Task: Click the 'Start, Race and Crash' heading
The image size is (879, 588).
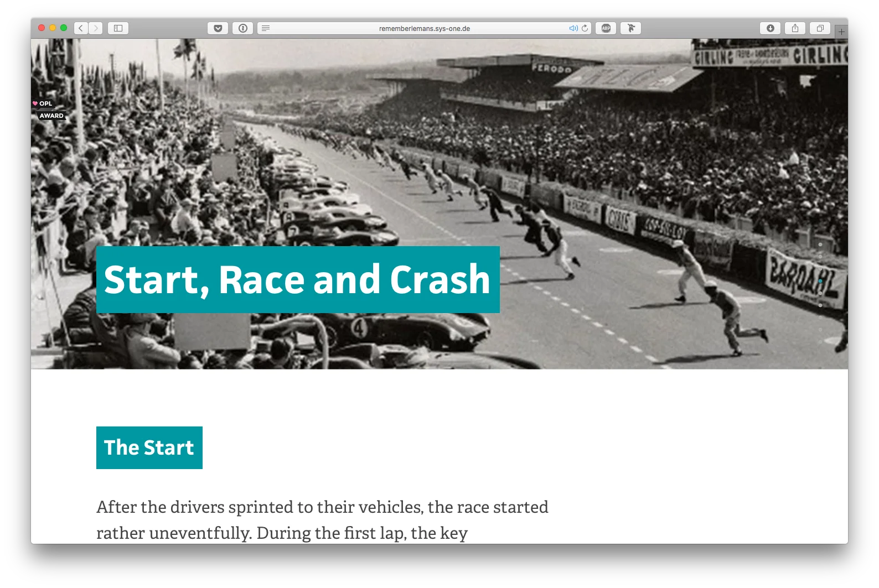Action: click(298, 279)
